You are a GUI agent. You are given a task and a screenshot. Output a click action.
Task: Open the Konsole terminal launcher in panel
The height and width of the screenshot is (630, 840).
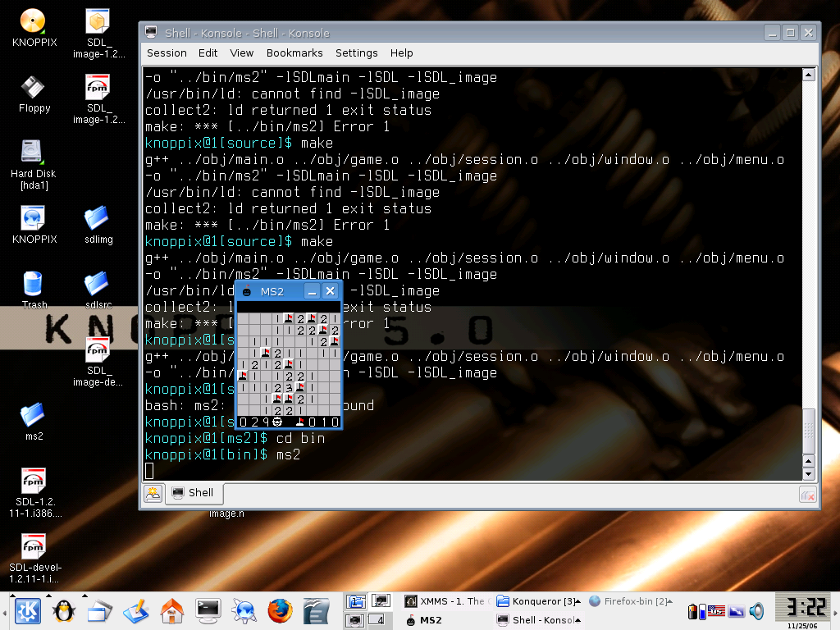tap(208, 610)
